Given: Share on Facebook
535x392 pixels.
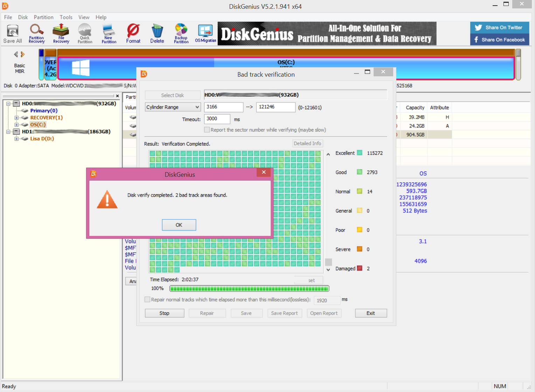Looking at the screenshot, I should point(500,40).
